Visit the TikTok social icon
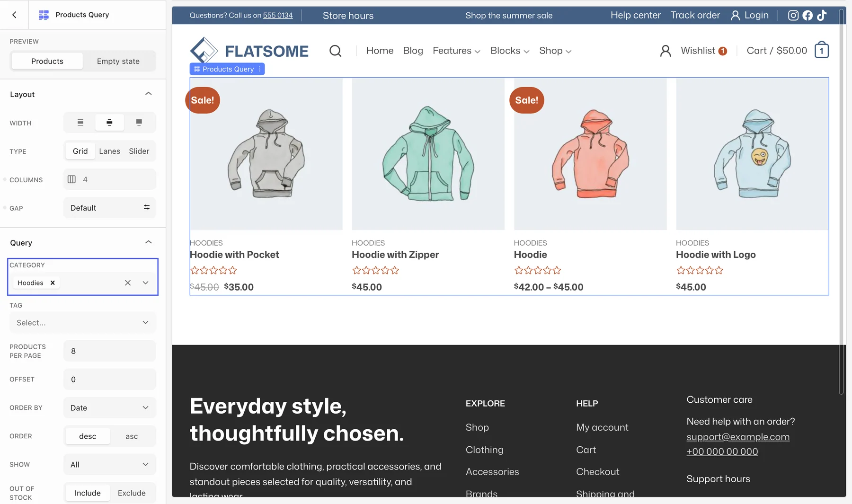The height and width of the screenshot is (504, 852). pos(822,15)
